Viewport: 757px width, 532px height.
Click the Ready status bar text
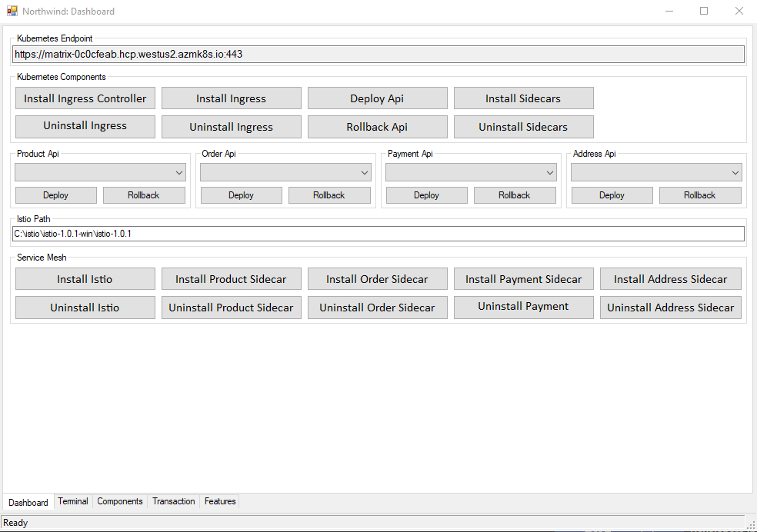15,523
